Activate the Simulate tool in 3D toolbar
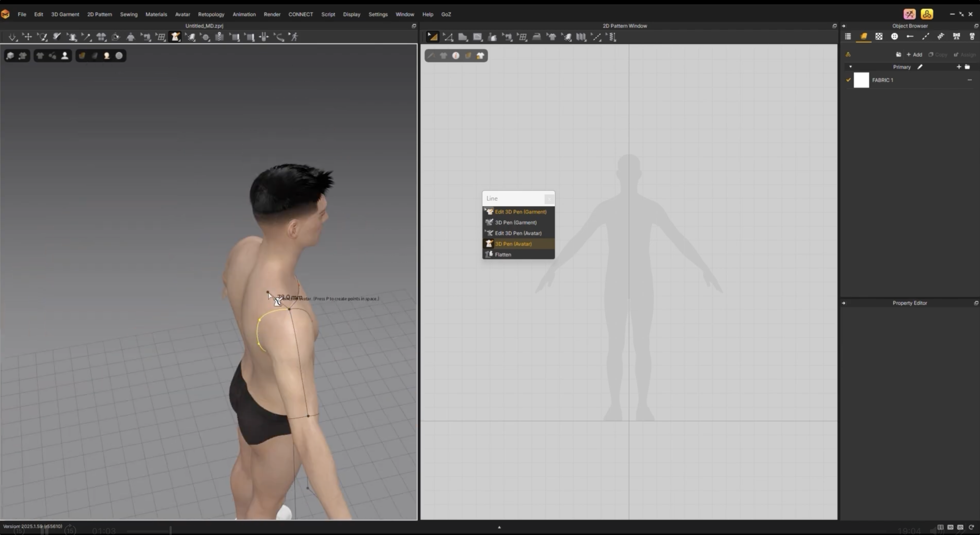Viewport: 980px width, 535px height. point(13,37)
